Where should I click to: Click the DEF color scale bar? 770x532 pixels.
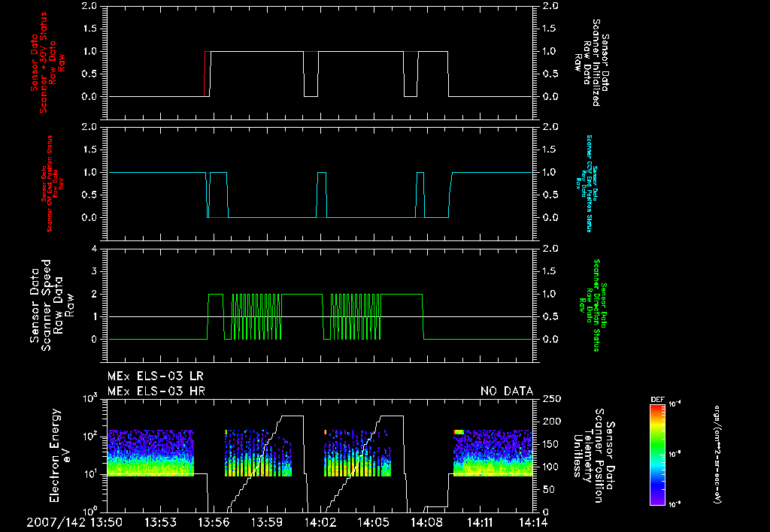657,454
